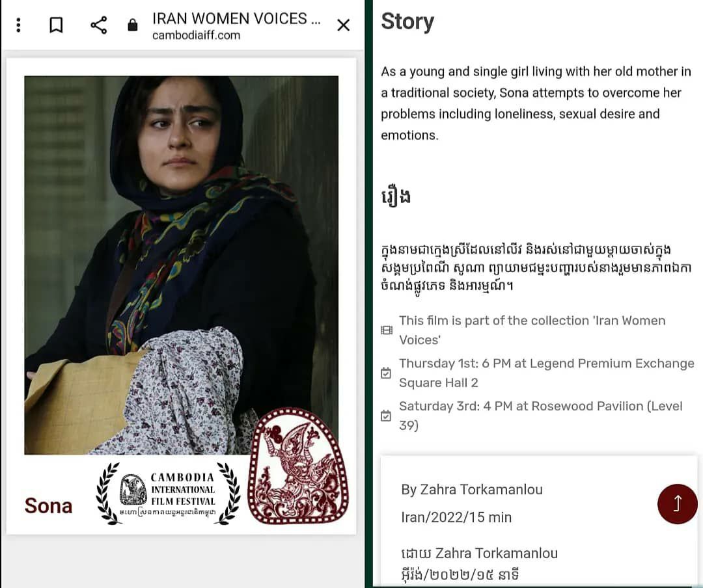Click the Thursday 1st calendar icon
Image resolution: width=703 pixels, height=588 pixels.
(x=386, y=373)
